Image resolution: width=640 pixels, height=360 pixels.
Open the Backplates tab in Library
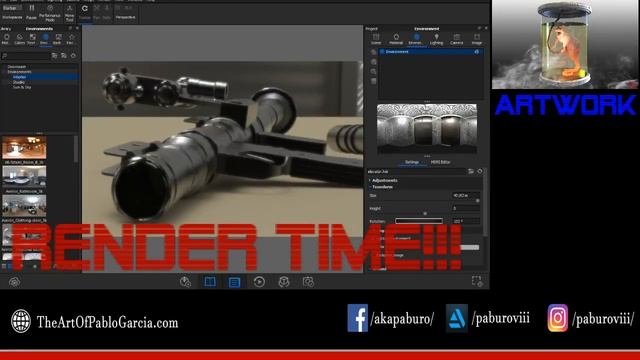[x=58, y=40]
